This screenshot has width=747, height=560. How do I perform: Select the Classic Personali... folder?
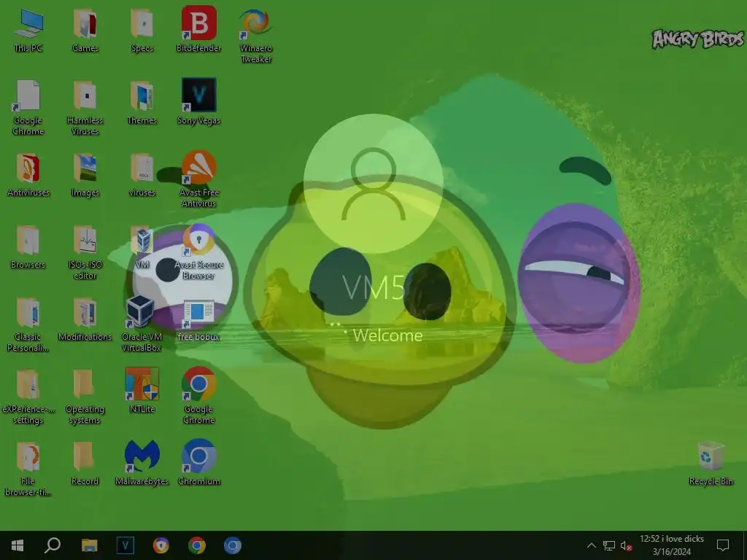click(28, 324)
